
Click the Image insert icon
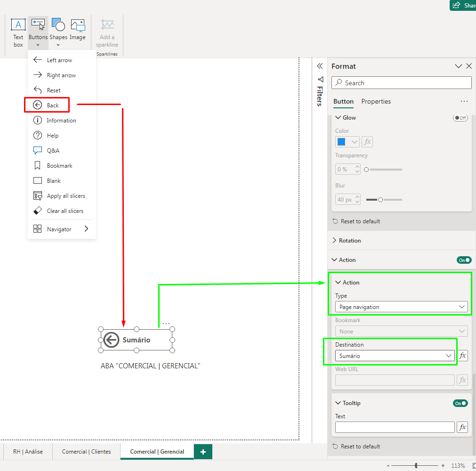point(78,25)
